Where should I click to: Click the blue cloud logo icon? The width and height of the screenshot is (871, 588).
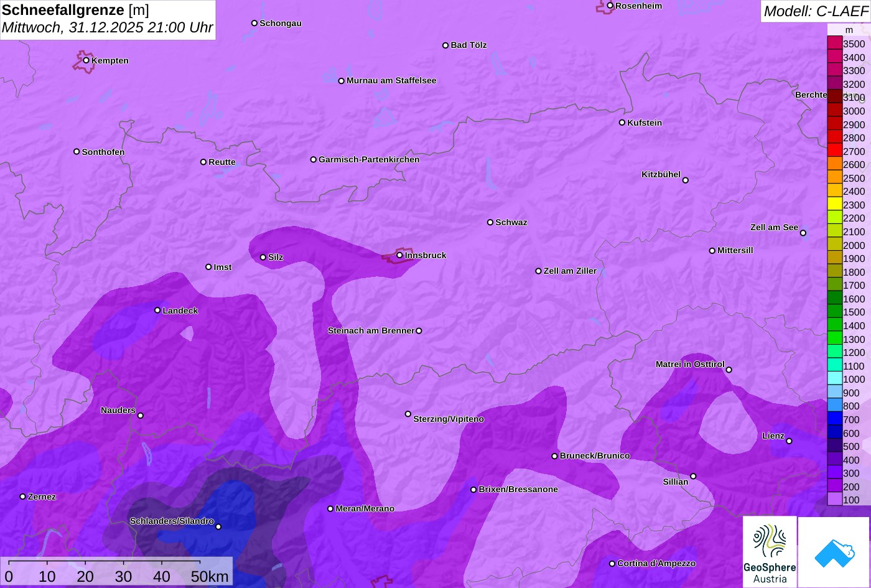tap(834, 552)
